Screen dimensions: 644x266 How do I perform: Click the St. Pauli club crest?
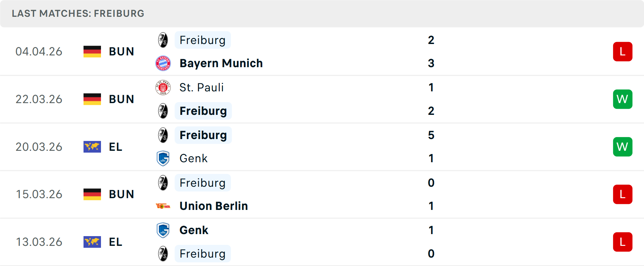(x=163, y=87)
